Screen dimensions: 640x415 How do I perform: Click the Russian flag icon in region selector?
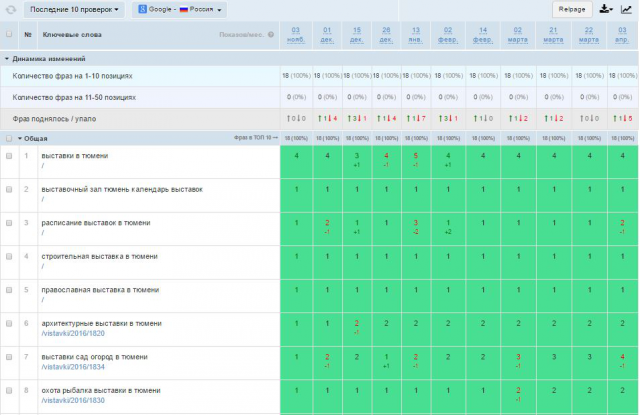[x=184, y=9]
